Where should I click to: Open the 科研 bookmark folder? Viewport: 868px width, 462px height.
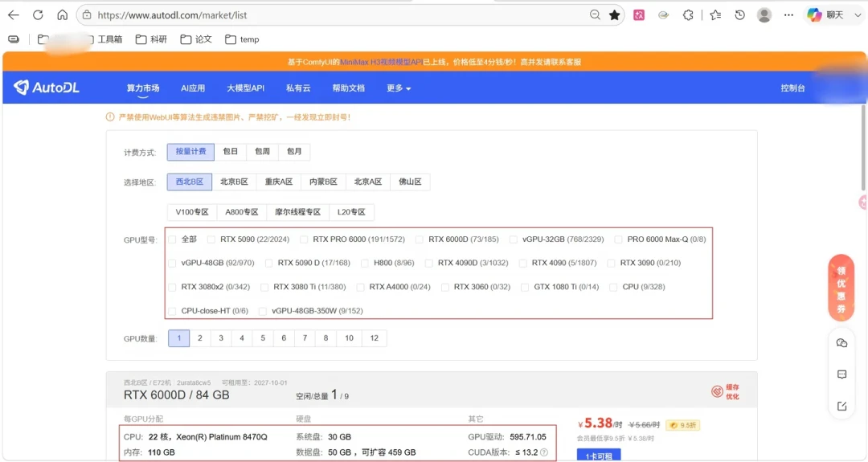point(152,39)
